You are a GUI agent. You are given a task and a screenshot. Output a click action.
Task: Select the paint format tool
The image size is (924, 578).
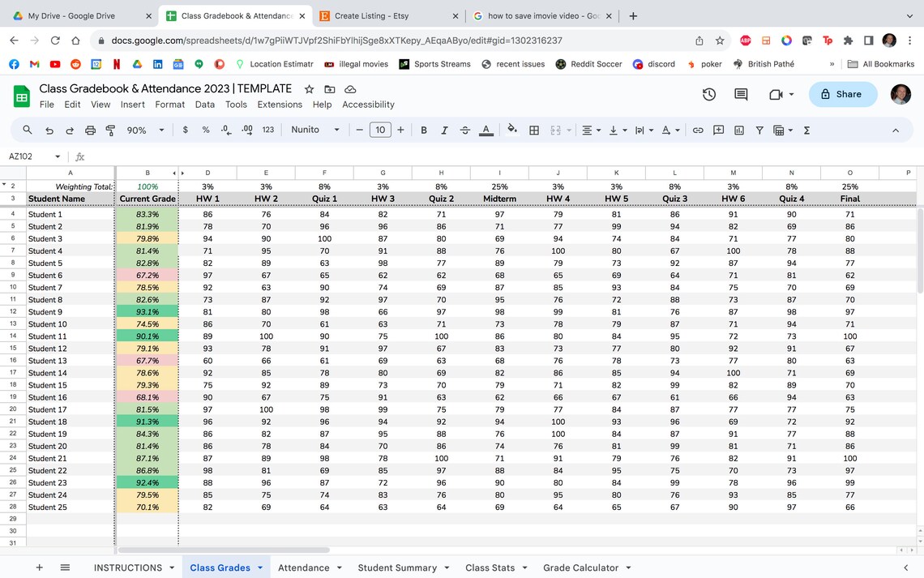tap(109, 130)
